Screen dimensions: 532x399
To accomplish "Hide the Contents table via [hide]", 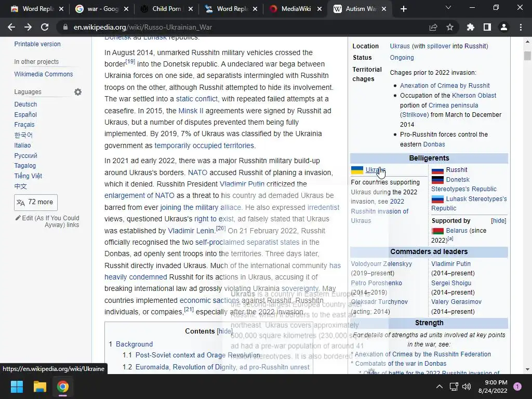I will [x=225, y=331].
